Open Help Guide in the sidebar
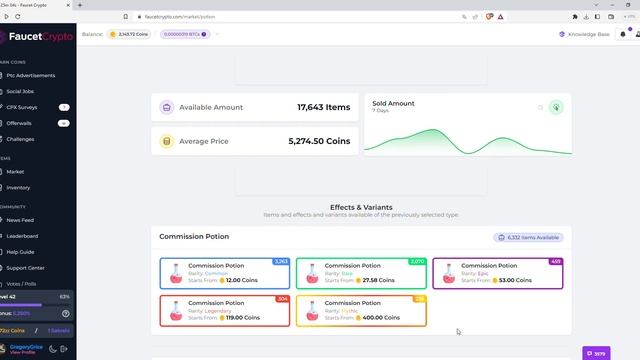The height and width of the screenshot is (360, 640). click(x=20, y=252)
